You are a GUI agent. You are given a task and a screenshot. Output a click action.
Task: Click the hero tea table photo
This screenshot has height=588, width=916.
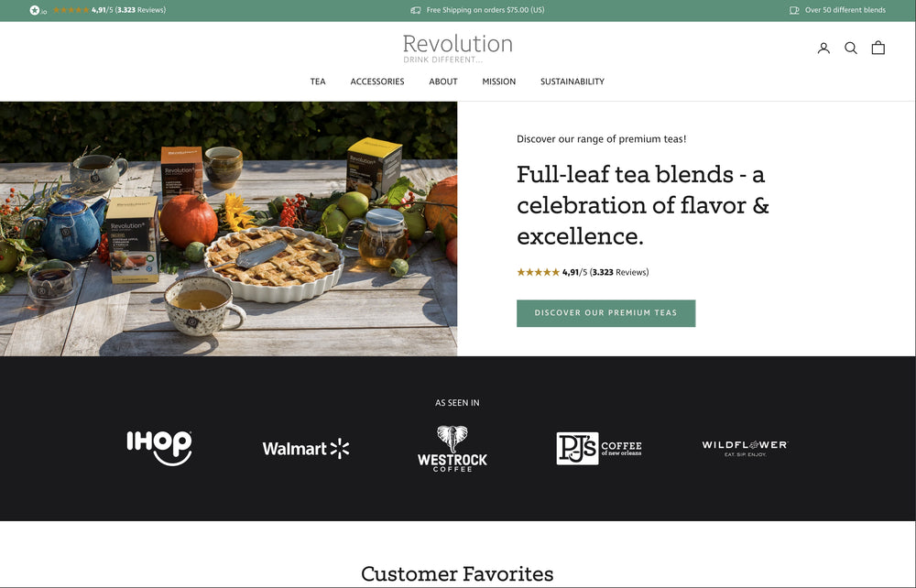point(228,229)
